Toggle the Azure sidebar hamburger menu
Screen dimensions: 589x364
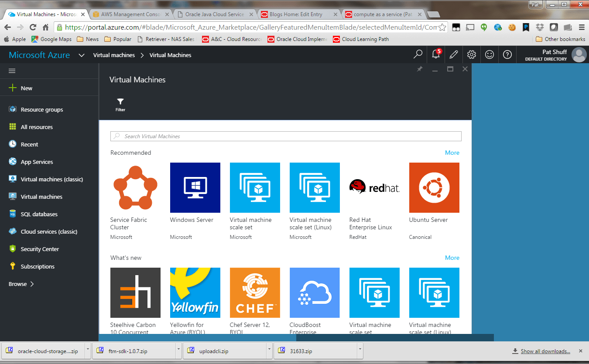coord(12,71)
